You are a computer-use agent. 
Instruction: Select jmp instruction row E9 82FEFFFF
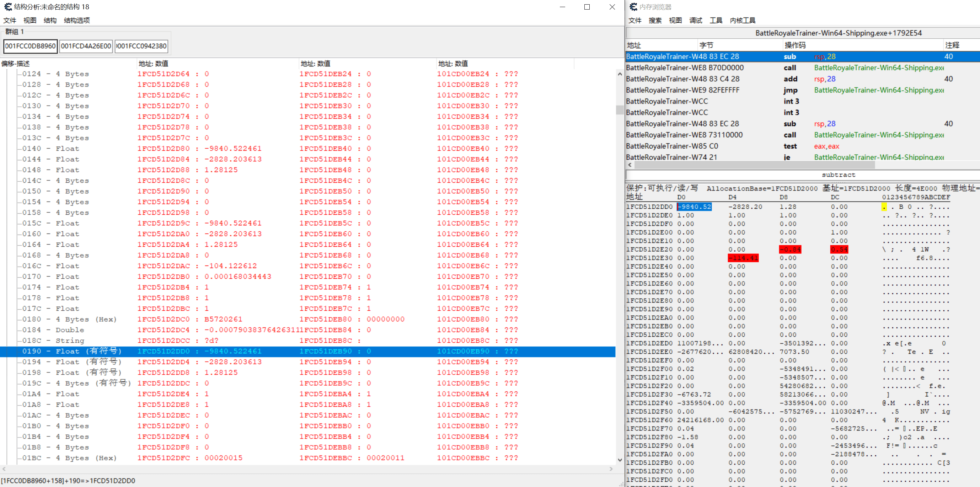(x=803, y=90)
